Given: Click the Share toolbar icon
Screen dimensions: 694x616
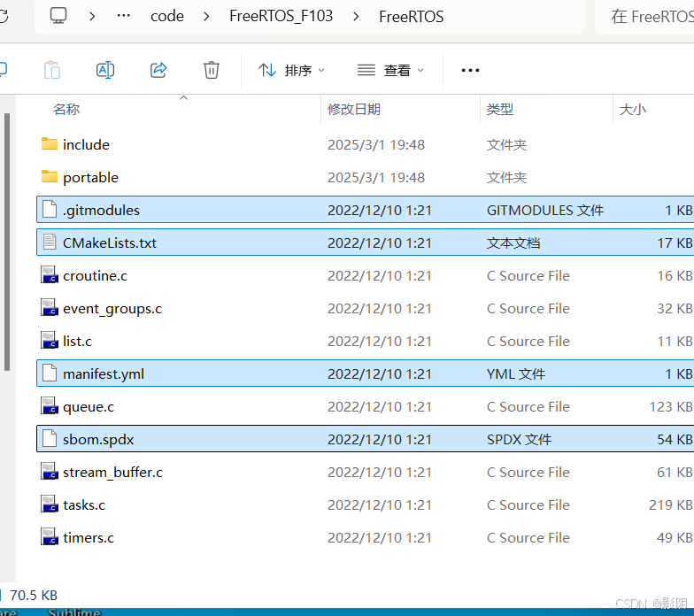Looking at the screenshot, I should pos(158,70).
